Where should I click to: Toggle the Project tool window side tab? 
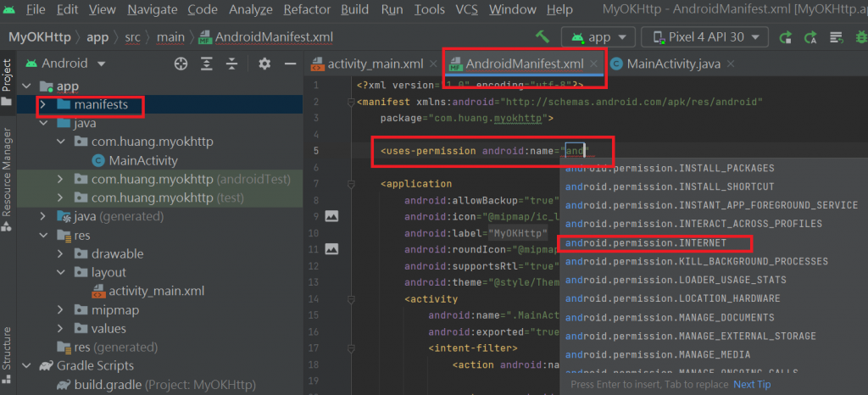pos(7,81)
